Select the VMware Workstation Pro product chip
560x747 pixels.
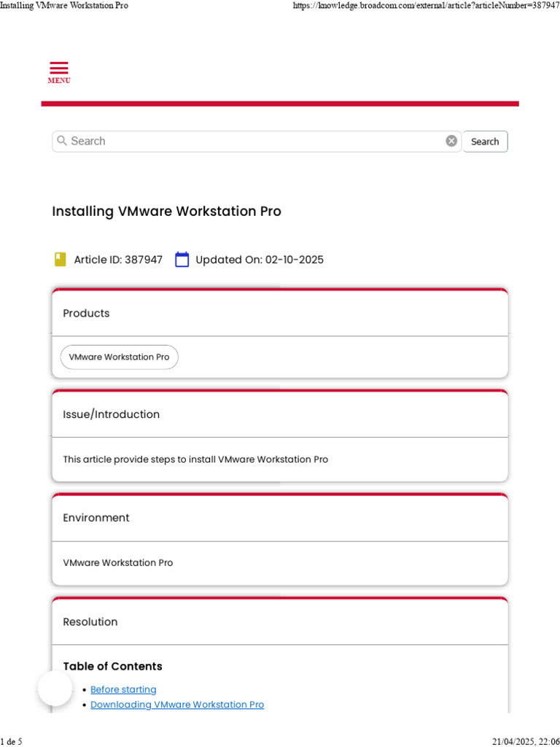coord(119,357)
